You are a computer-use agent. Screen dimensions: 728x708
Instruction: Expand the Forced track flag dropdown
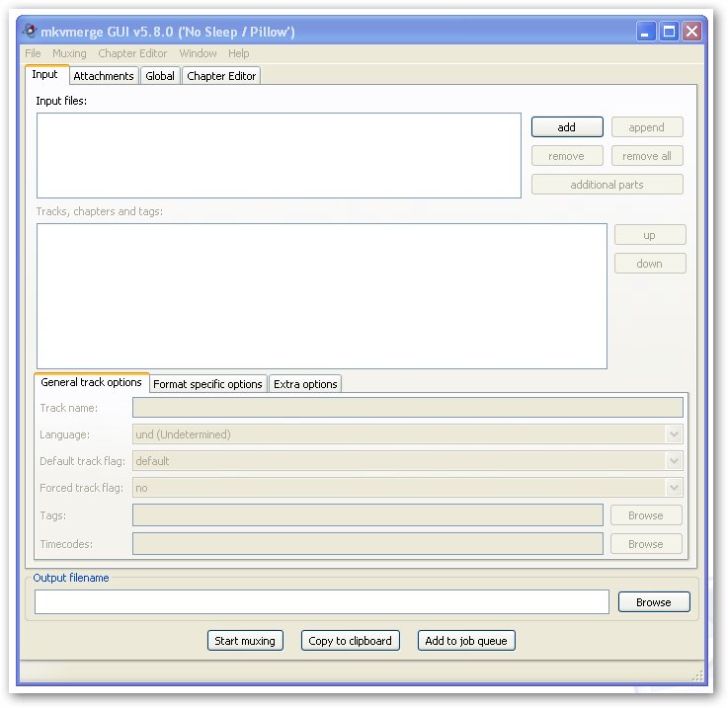click(674, 488)
